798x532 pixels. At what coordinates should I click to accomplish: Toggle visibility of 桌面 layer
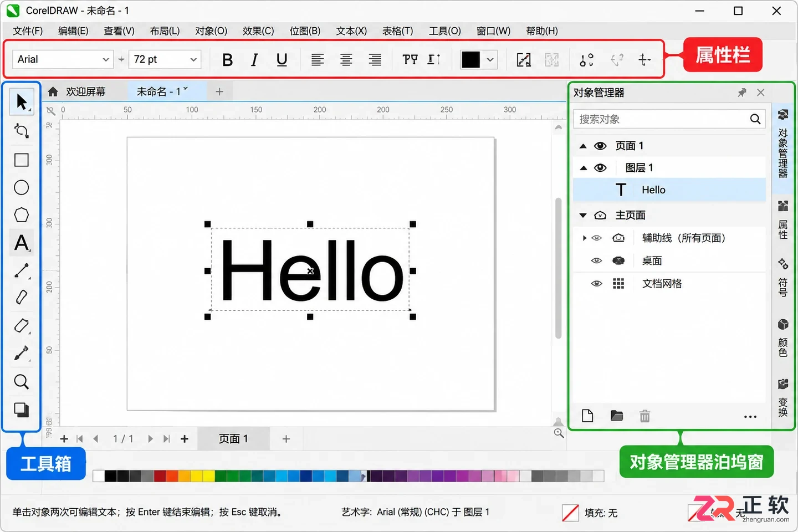click(596, 260)
